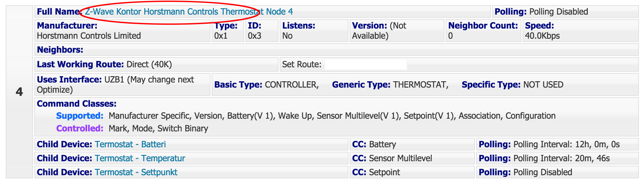This screenshot has height=186, width=644.
Task: Click the Last Working Route Direct cell
Action: click(x=156, y=64)
